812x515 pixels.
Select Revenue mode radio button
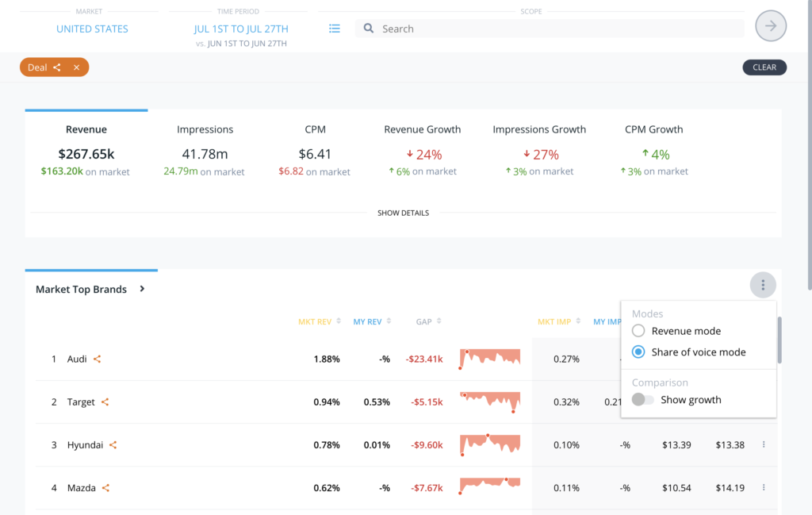point(638,331)
